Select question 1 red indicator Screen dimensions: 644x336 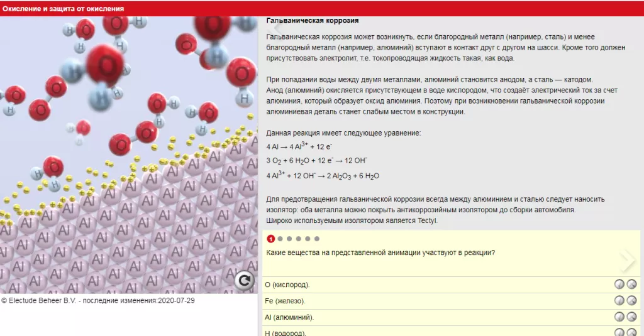(x=270, y=239)
